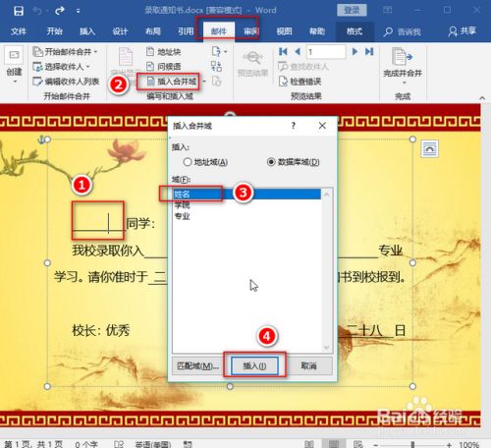The height and width of the screenshot is (448, 491).
Task: Switch to the 邮件 ribbon tab
Action: pos(218,31)
